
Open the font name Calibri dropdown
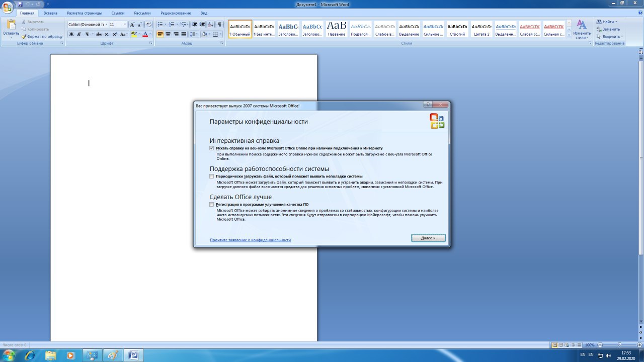(x=106, y=24)
